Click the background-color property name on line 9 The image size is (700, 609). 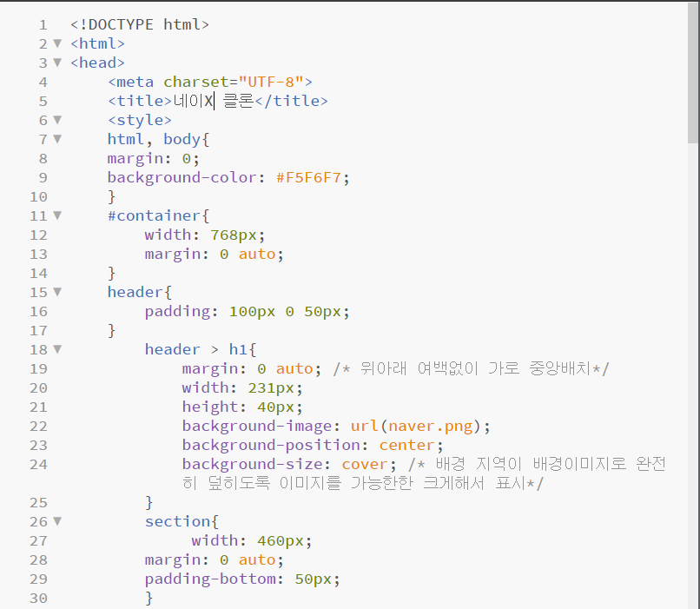click(182, 178)
